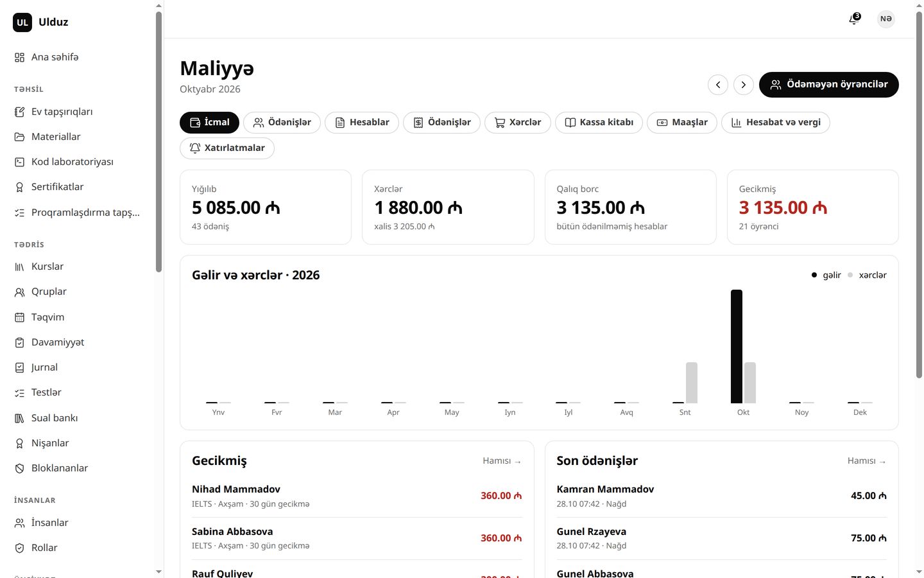Click the Ana səhifə dashboard icon

point(19,58)
